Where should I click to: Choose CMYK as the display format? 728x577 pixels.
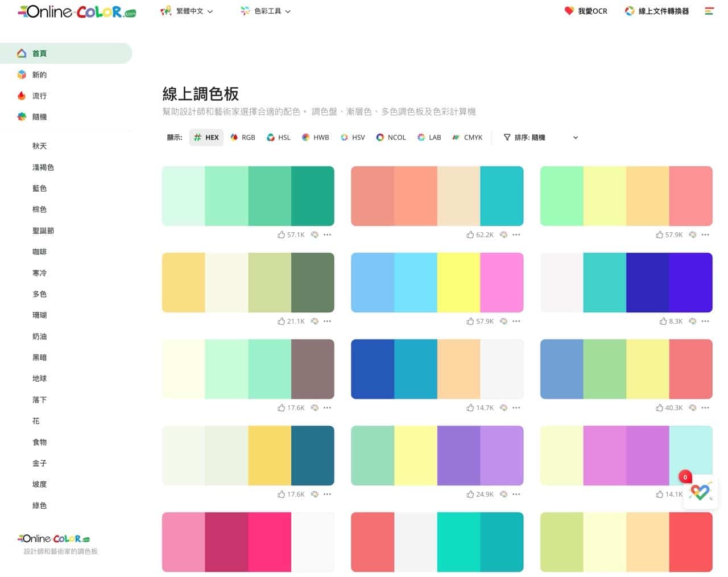(x=467, y=137)
